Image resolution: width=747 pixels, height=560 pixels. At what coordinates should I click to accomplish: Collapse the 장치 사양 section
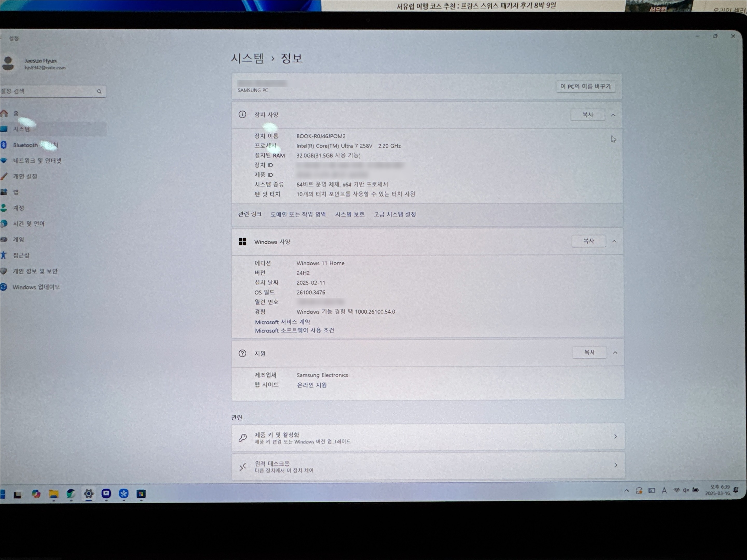click(x=613, y=115)
